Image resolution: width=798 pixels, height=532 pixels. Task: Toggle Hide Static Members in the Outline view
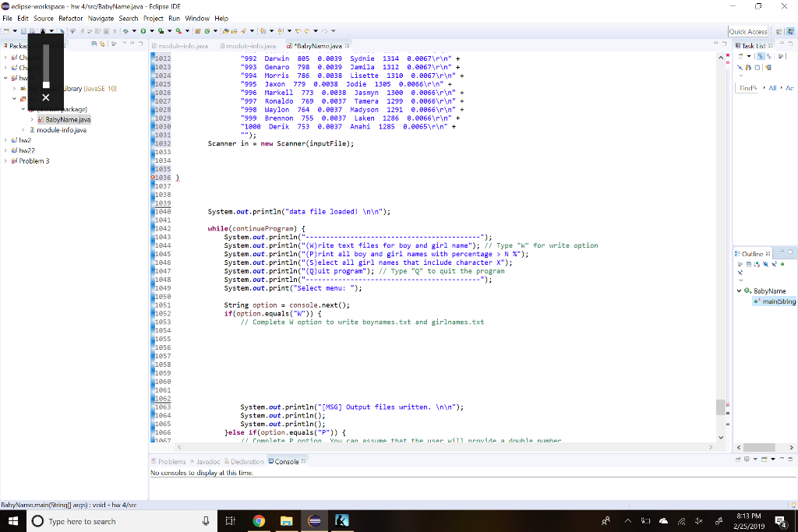pyautogui.click(x=774, y=265)
